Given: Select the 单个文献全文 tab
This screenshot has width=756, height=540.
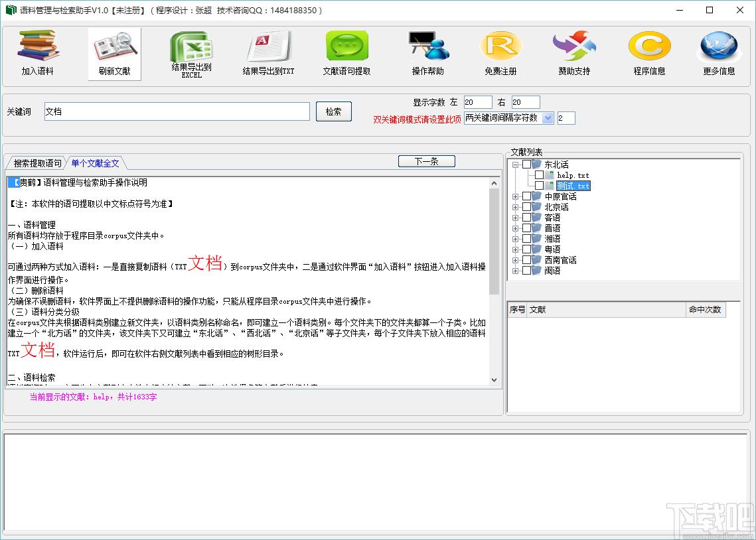Looking at the screenshot, I should (x=95, y=163).
